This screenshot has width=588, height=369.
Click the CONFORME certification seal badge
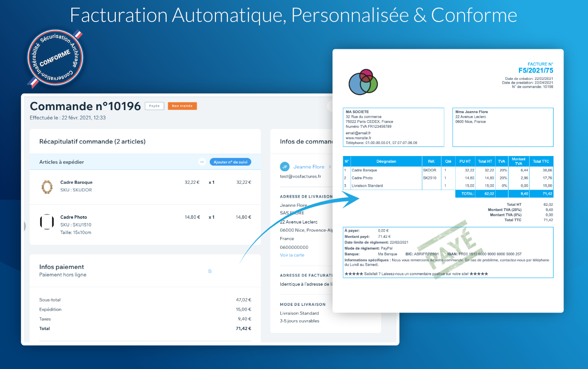(55, 57)
